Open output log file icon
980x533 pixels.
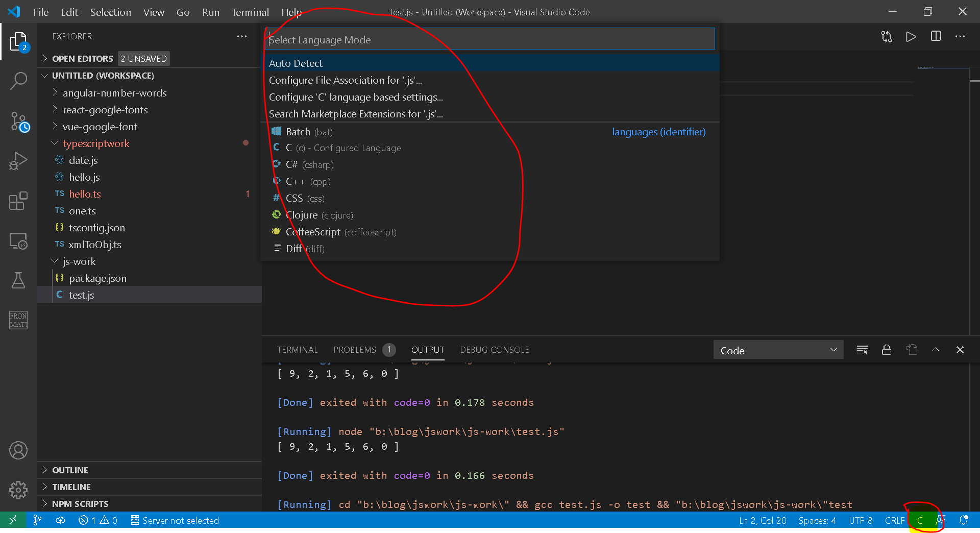click(x=912, y=350)
